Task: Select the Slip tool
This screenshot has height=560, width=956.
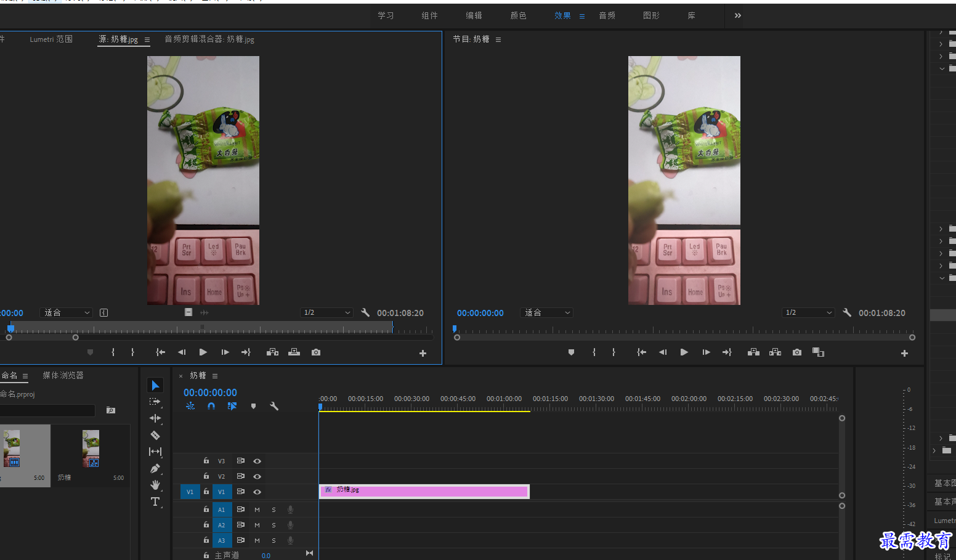Action: tap(155, 452)
